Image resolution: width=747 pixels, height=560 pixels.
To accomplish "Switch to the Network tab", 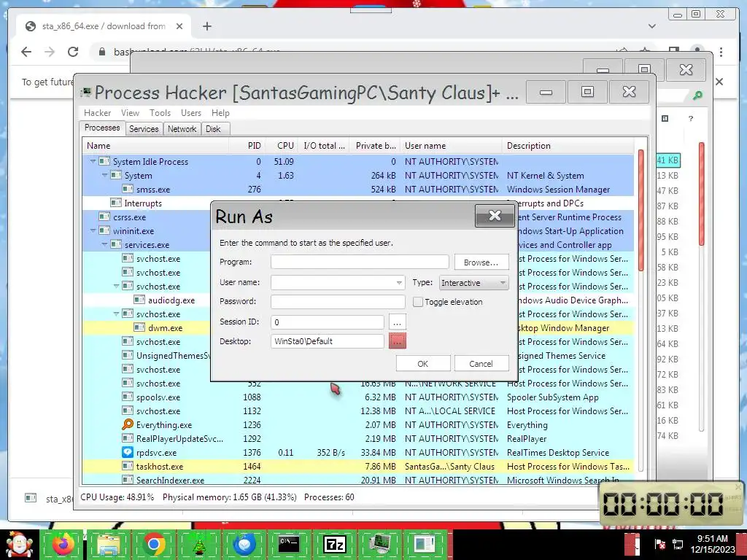I will coord(182,129).
